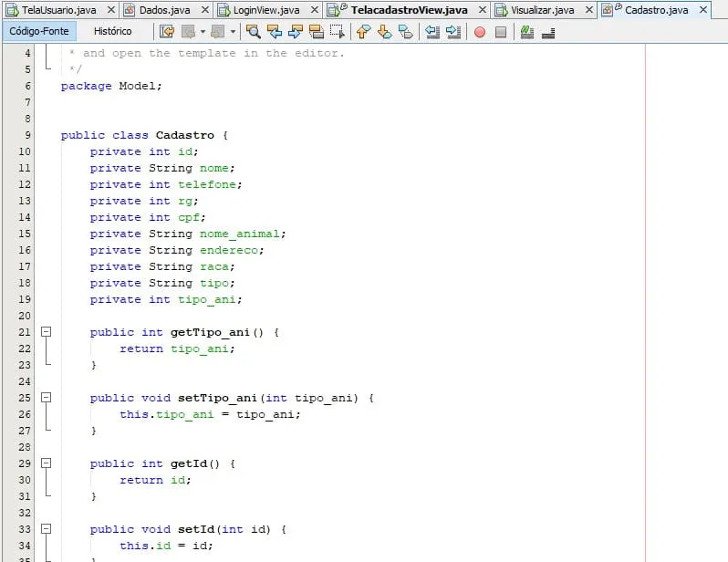Image resolution: width=728 pixels, height=562 pixels.
Task: Open the Dados.java tab
Action: tap(165, 10)
